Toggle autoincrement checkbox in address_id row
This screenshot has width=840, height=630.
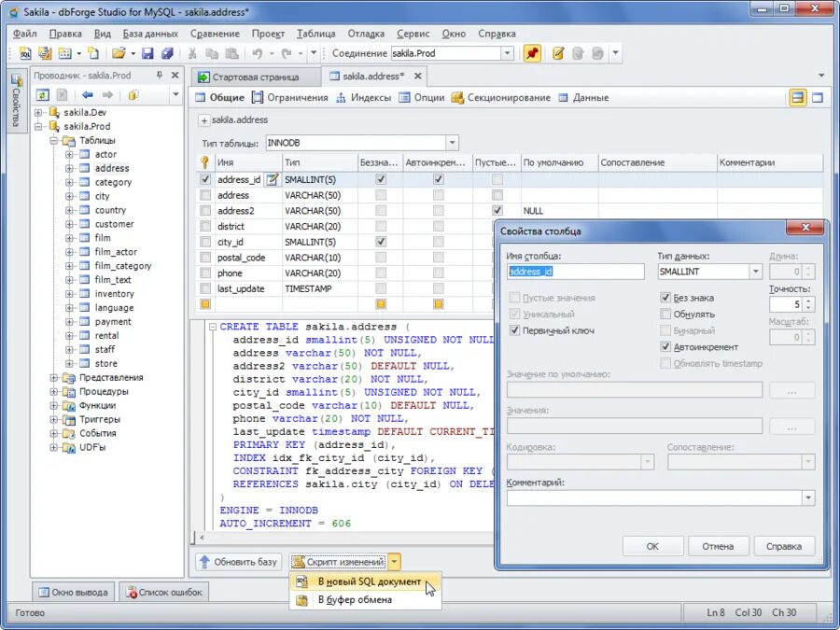coord(439,179)
